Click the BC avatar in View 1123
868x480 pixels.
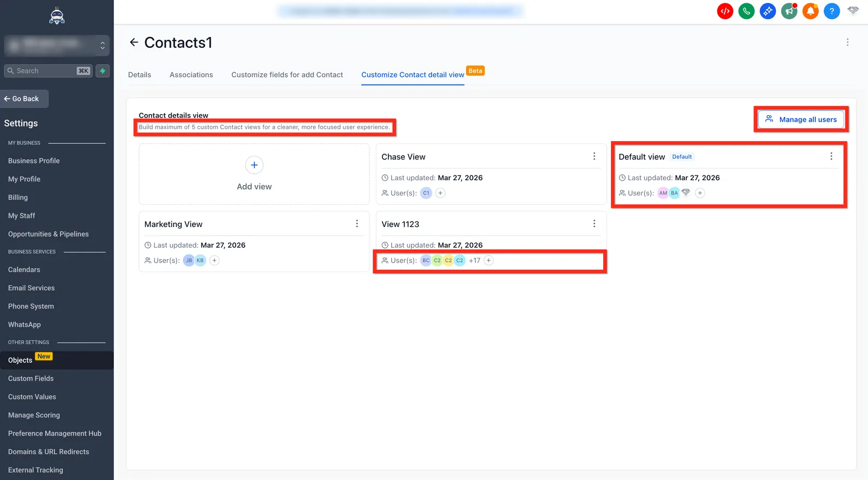[426, 260]
